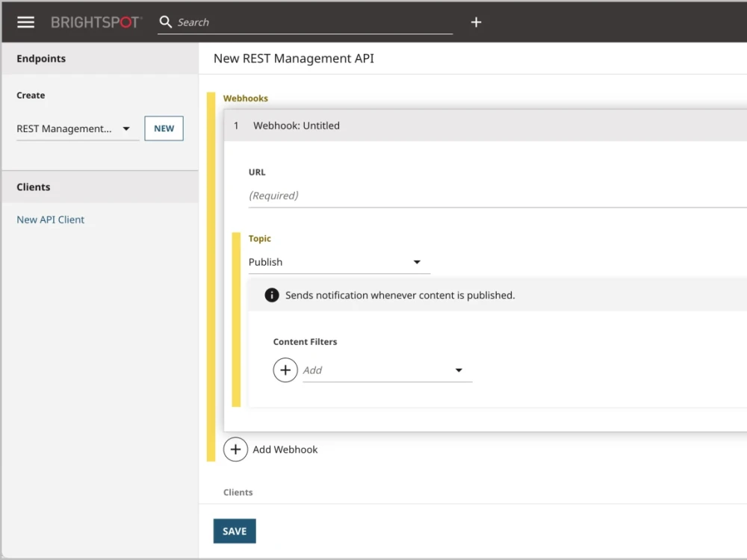This screenshot has height=560, width=747.
Task: Click the search magnifier icon
Action: pos(166,22)
